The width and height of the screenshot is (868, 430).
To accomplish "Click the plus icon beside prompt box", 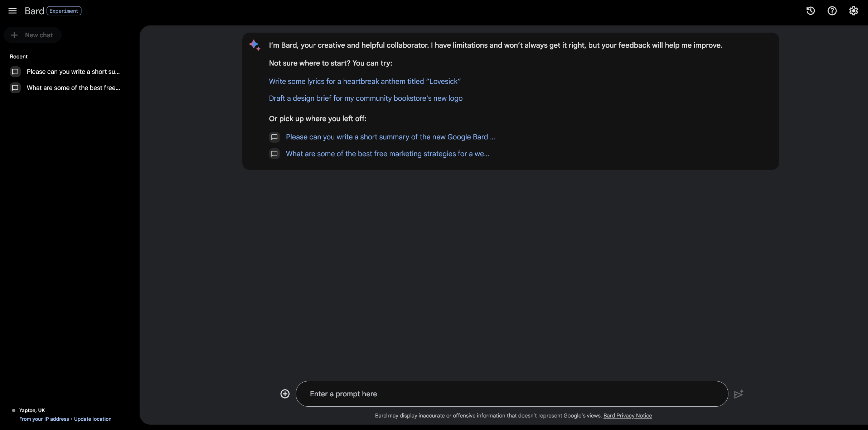I will pyautogui.click(x=285, y=393).
